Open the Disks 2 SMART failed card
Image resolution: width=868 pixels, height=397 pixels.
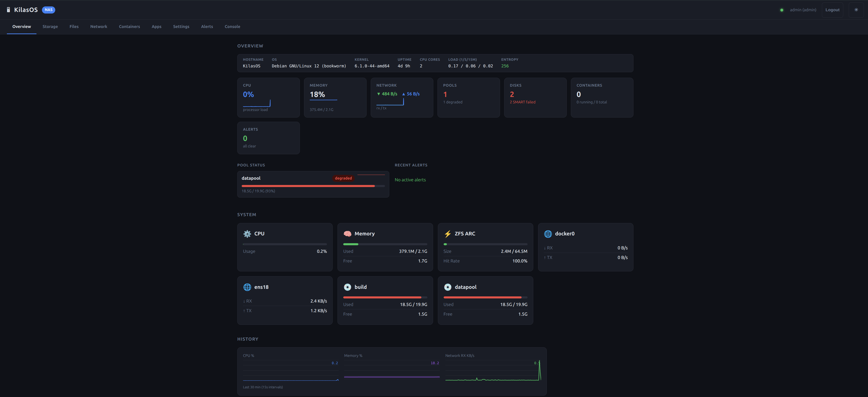tap(535, 98)
